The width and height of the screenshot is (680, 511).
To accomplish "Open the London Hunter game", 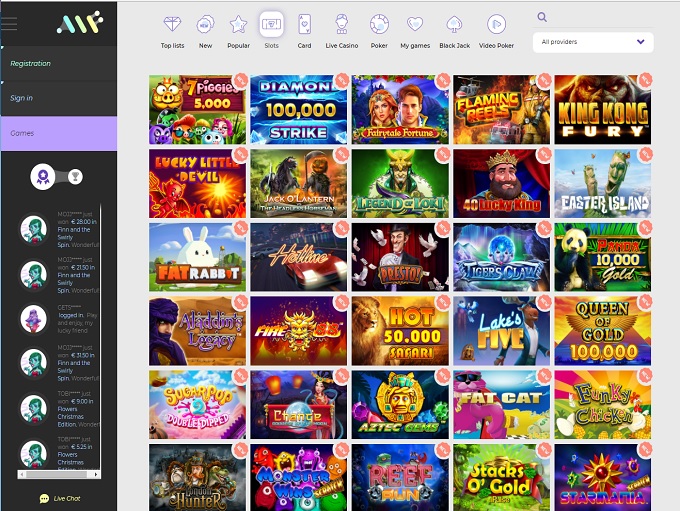I will pyautogui.click(x=197, y=477).
